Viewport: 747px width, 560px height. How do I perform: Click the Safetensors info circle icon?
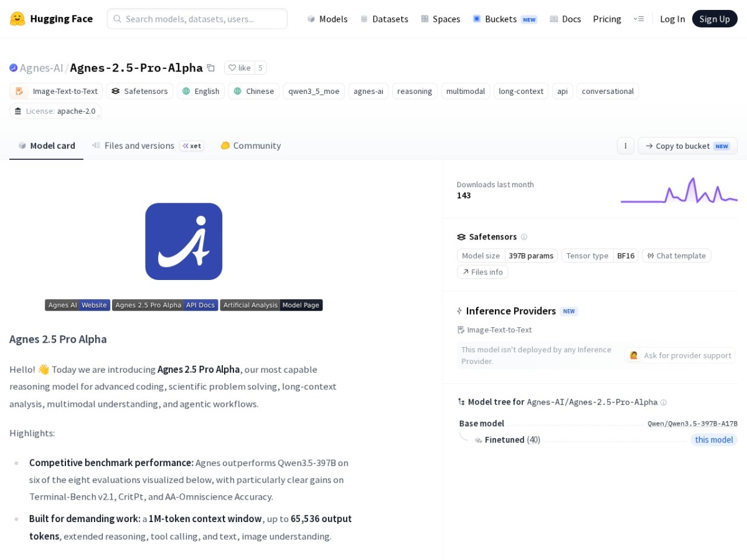click(x=524, y=237)
